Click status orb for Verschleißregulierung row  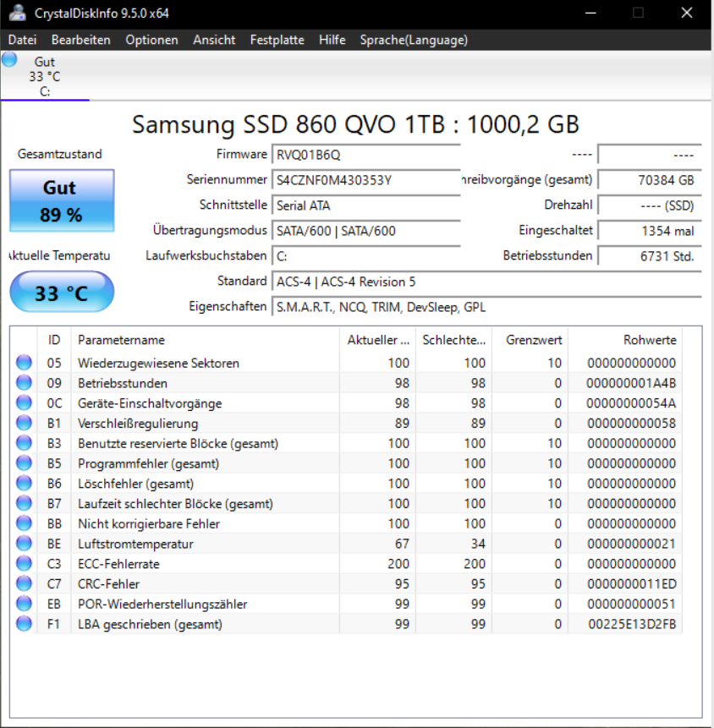click(24, 423)
